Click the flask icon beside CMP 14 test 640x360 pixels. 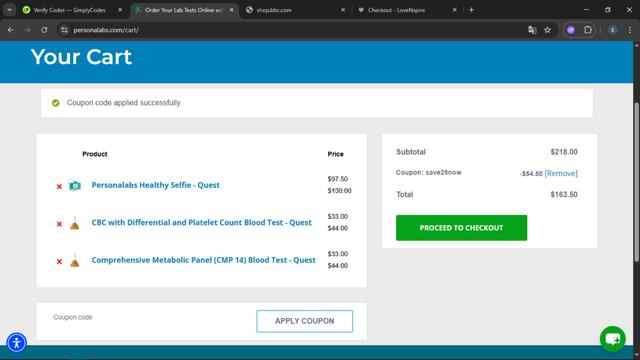pyautogui.click(x=75, y=260)
